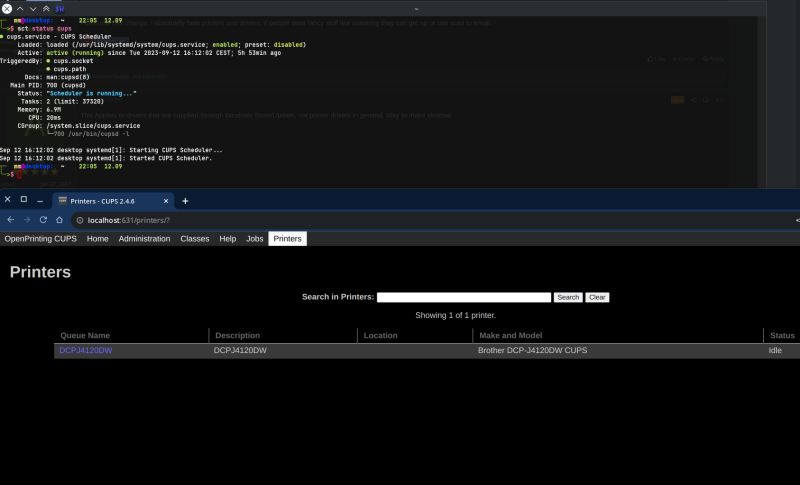Click the Status column header
The width and height of the screenshot is (800, 485).
(782, 336)
